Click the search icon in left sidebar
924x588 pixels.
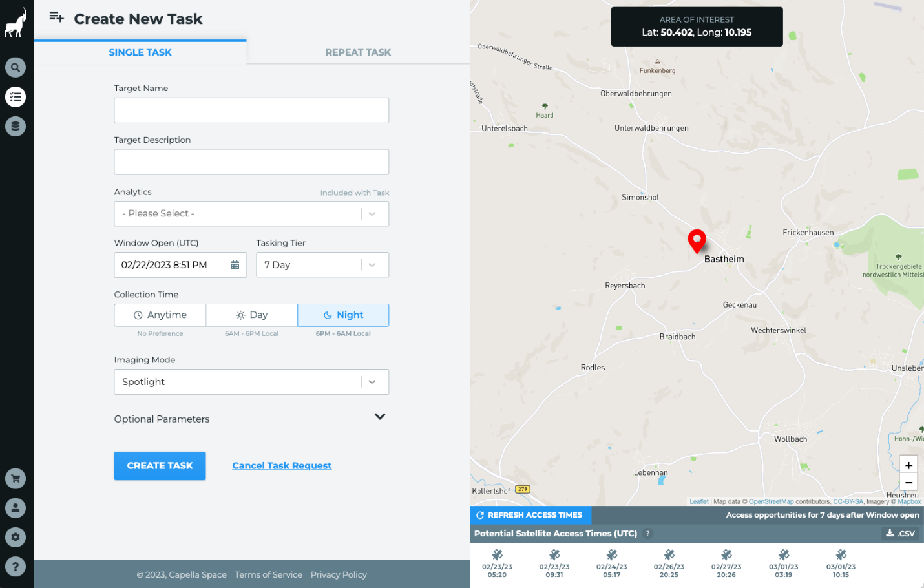pyautogui.click(x=16, y=67)
